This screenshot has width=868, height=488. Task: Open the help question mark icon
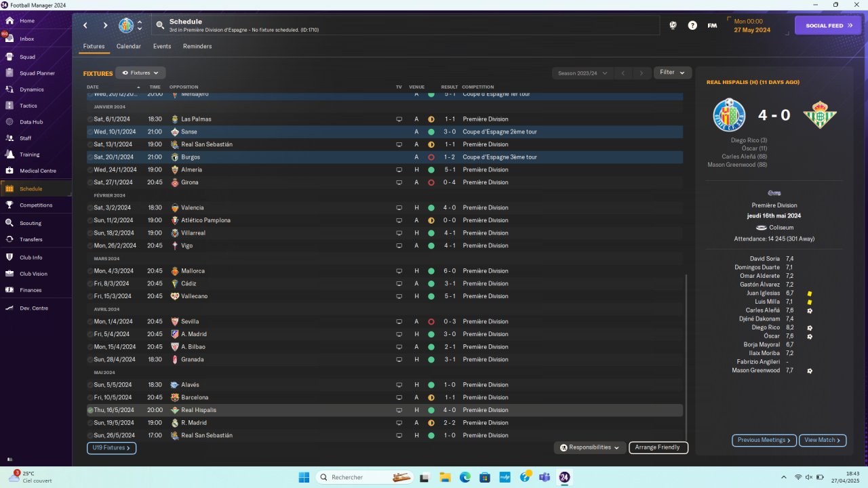click(x=692, y=26)
